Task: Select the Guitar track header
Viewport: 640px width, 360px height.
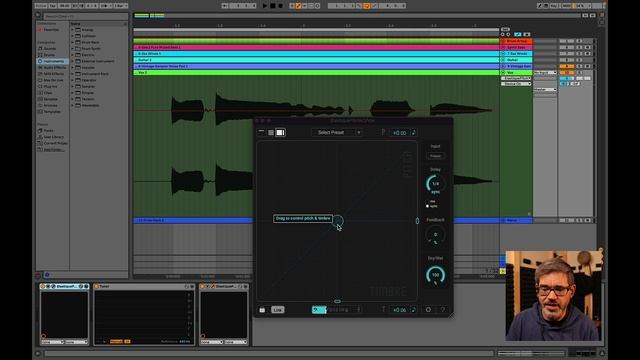Action: (x=516, y=60)
